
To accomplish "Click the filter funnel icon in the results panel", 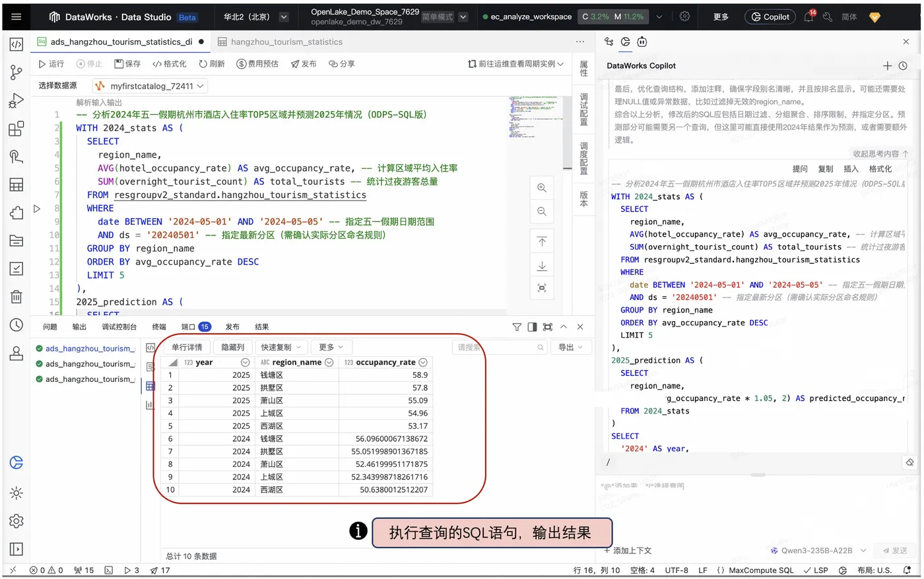I will pyautogui.click(x=517, y=327).
